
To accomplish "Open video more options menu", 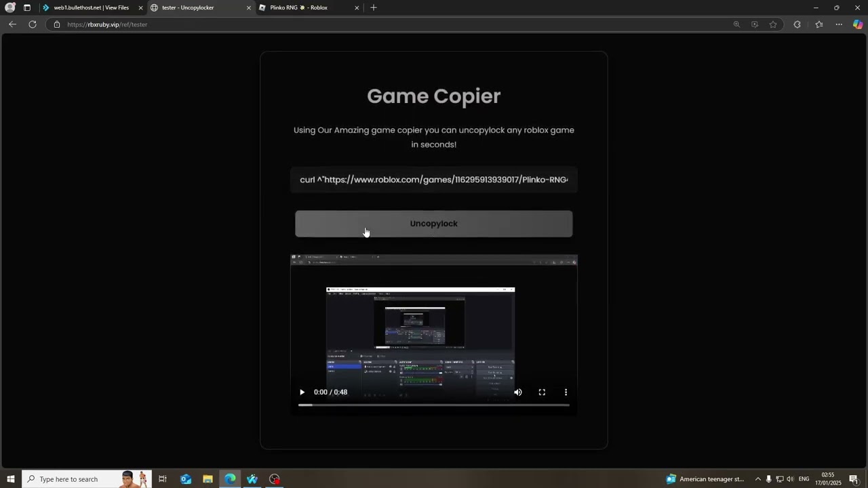I will (x=566, y=392).
